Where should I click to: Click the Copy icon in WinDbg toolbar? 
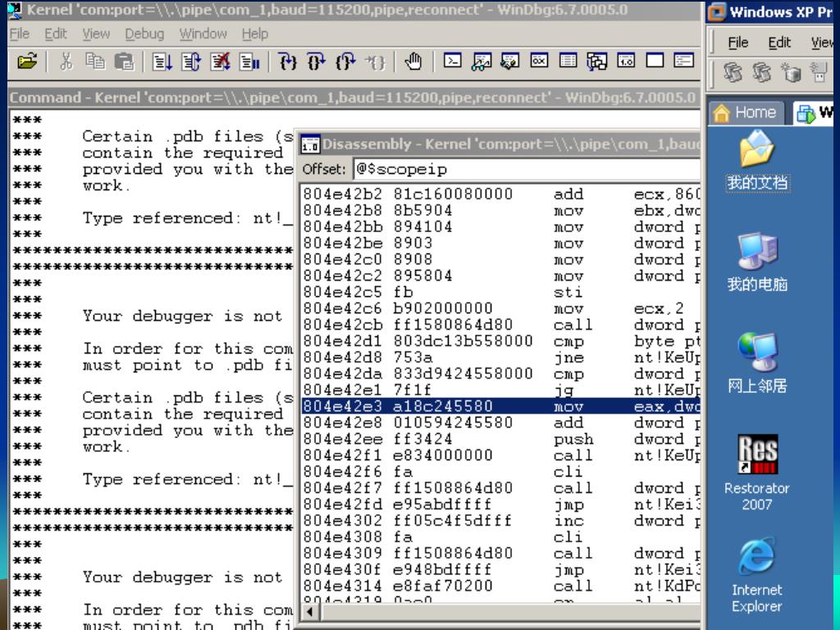tap(95, 62)
